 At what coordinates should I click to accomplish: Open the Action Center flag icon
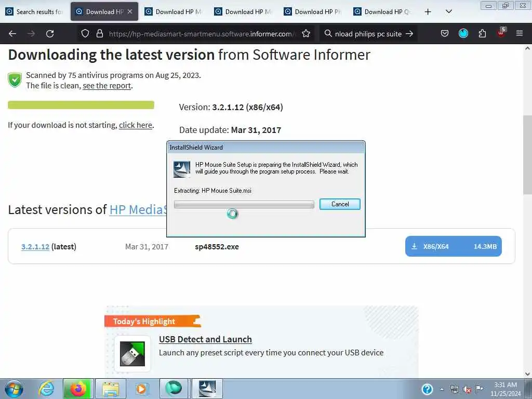(x=480, y=389)
